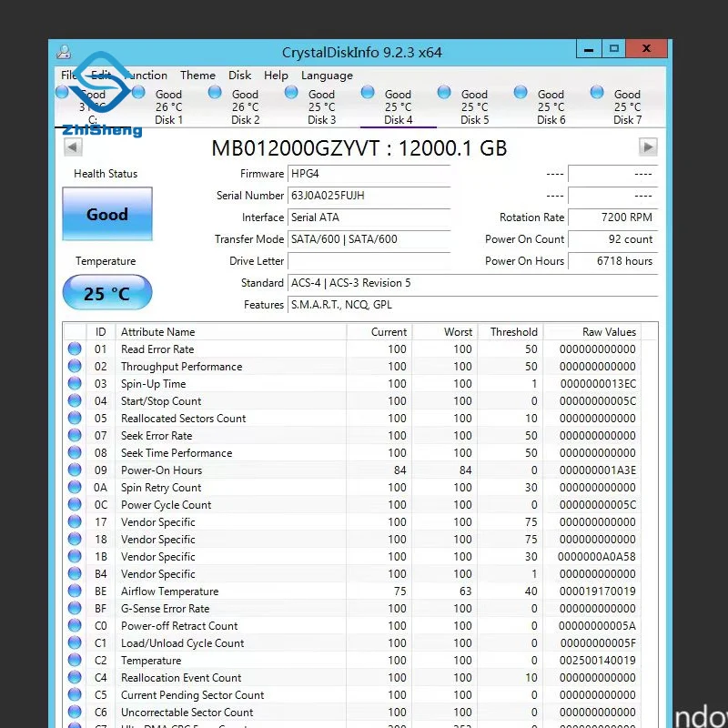The height and width of the screenshot is (728, 728).
Task: Click the status orb for Spin-Up Time
Action: 75,383
